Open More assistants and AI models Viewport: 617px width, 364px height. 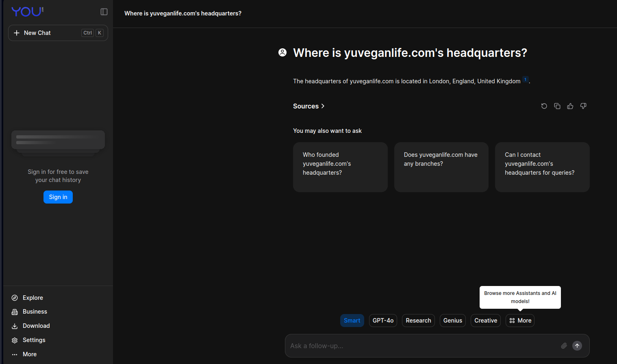(x=520, y=321)
